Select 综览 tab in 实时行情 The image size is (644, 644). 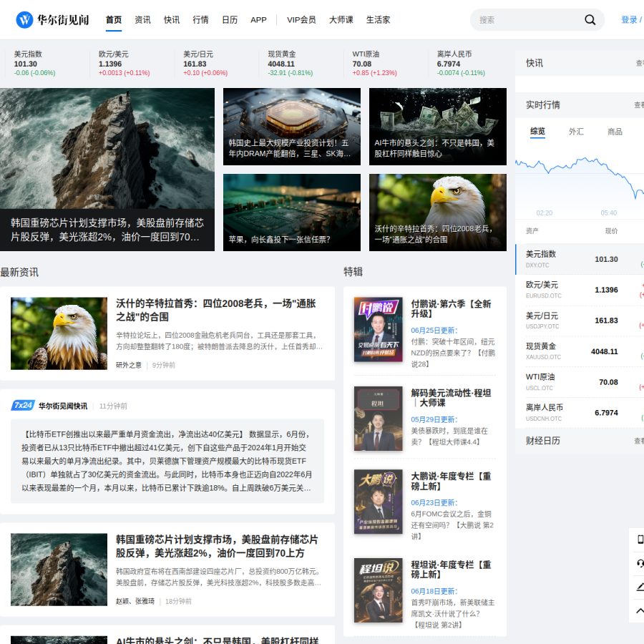537,132
